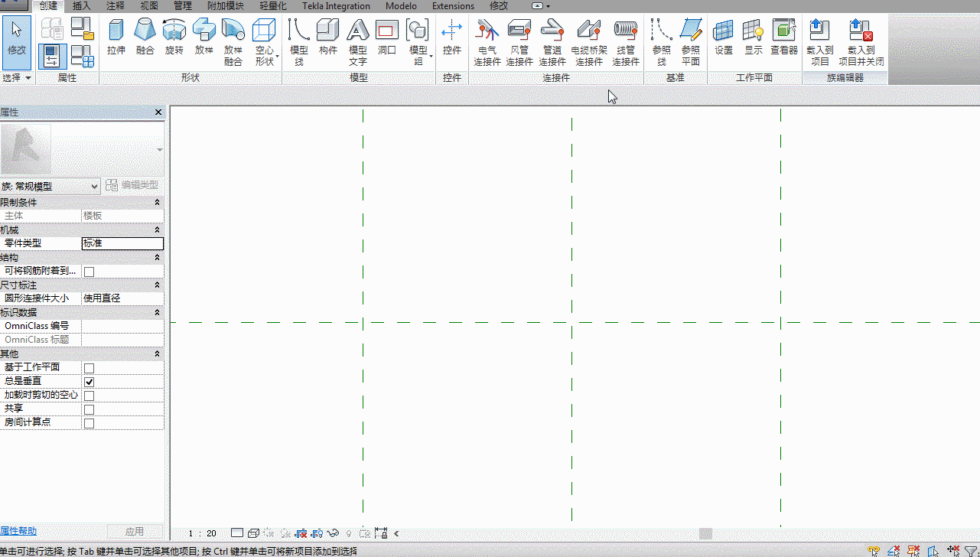Click the 模型文字 (Model Text) tool

pos(357,42)
